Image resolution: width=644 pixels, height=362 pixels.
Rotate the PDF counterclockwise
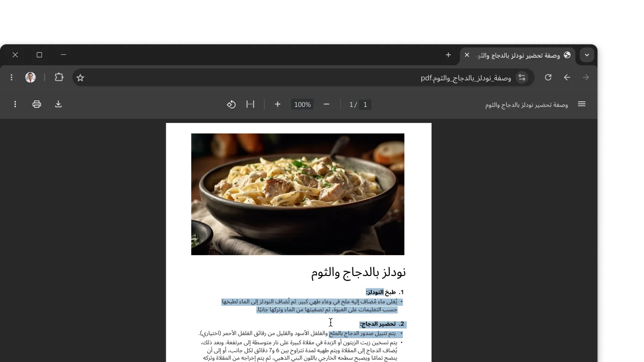[x=231, y=104]
